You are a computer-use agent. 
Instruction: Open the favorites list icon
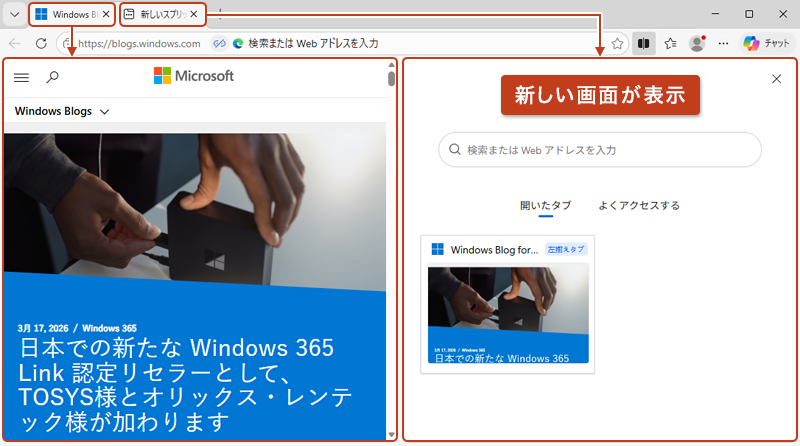(x=670, y=43)
